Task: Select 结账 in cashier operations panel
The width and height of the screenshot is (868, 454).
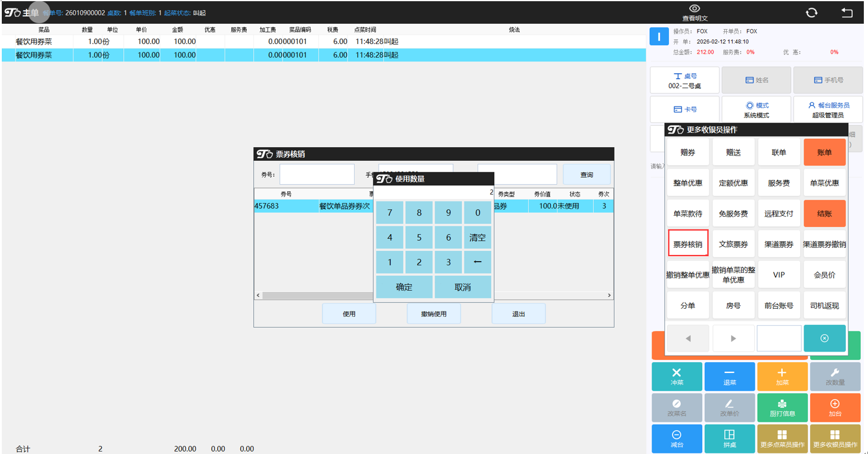Action: (x=824, y=213)
